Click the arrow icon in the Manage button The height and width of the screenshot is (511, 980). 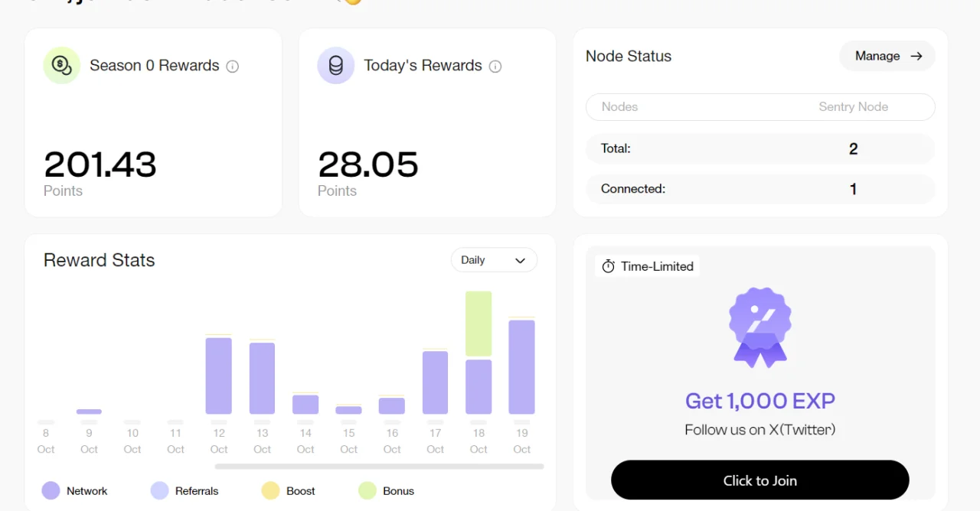coord(916,56)
